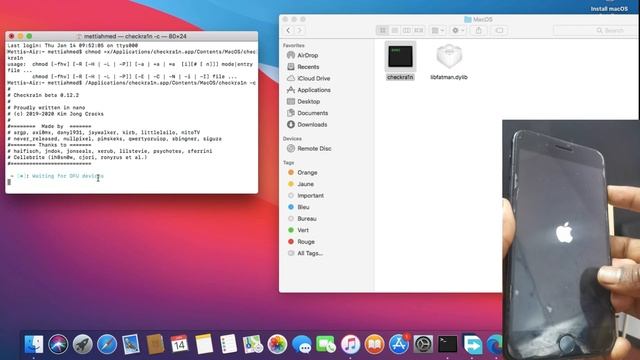Open the Finder group-by arrange dropdown
Image resolution: width=640 pixels, height=360 pixels.
(x=438, y=30)
